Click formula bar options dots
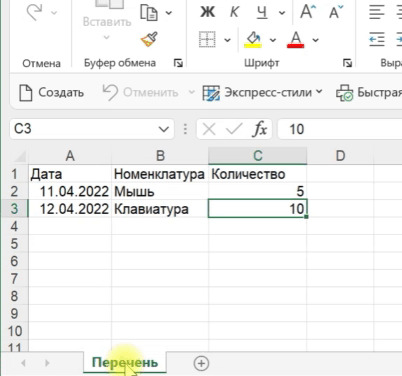The width and height of the screenshot is (402, 376). 185,129
